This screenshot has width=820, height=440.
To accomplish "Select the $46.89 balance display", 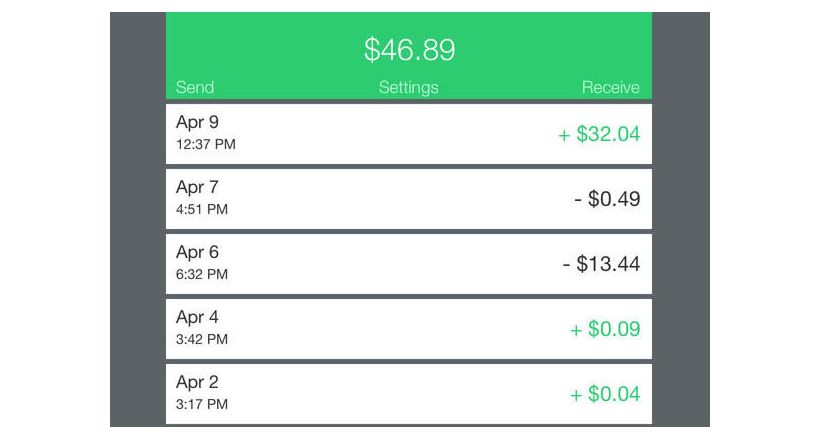I will (409, 50).
